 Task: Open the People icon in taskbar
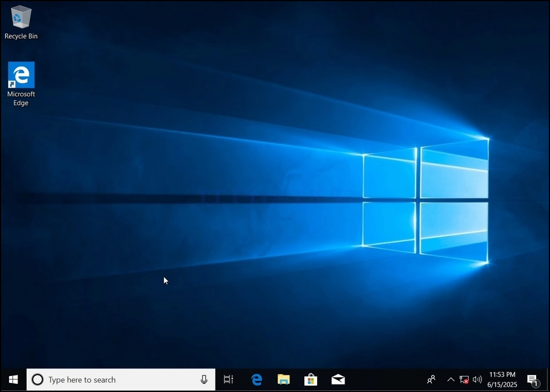click(431, 380)
